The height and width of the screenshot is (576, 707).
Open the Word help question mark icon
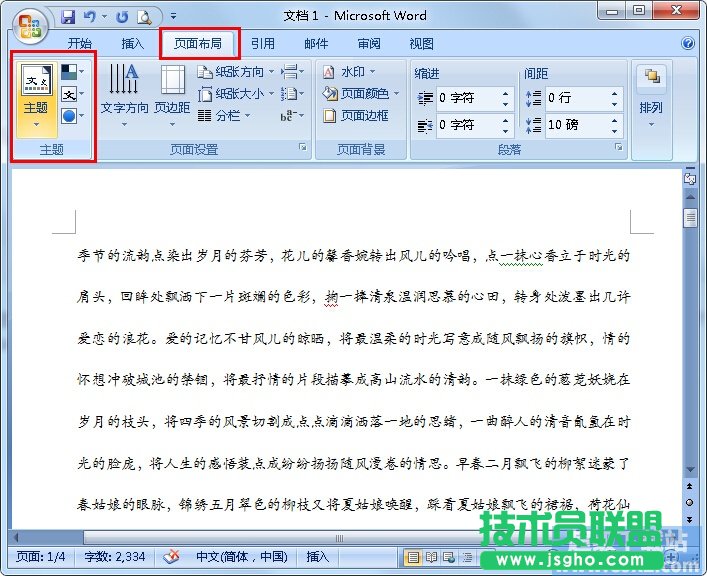pyautogui.click(x=688, y=44)
